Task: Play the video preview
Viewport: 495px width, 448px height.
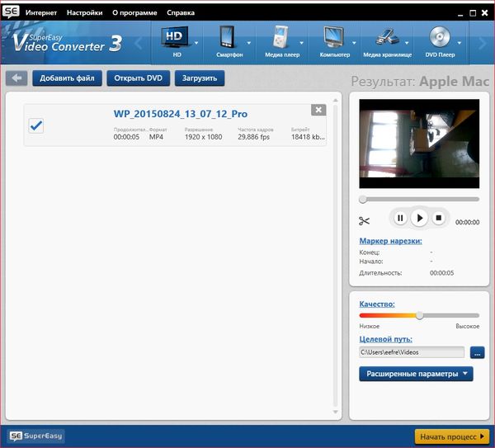Action: 419,218
